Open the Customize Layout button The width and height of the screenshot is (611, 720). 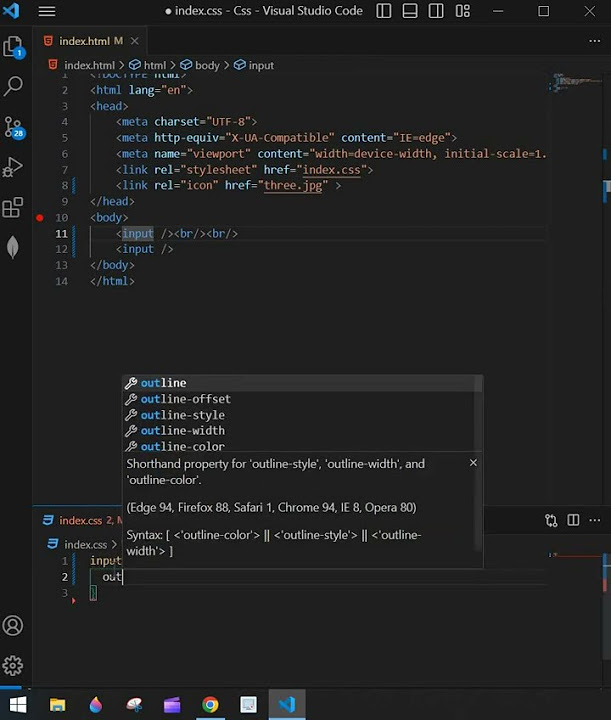(463, 11)
